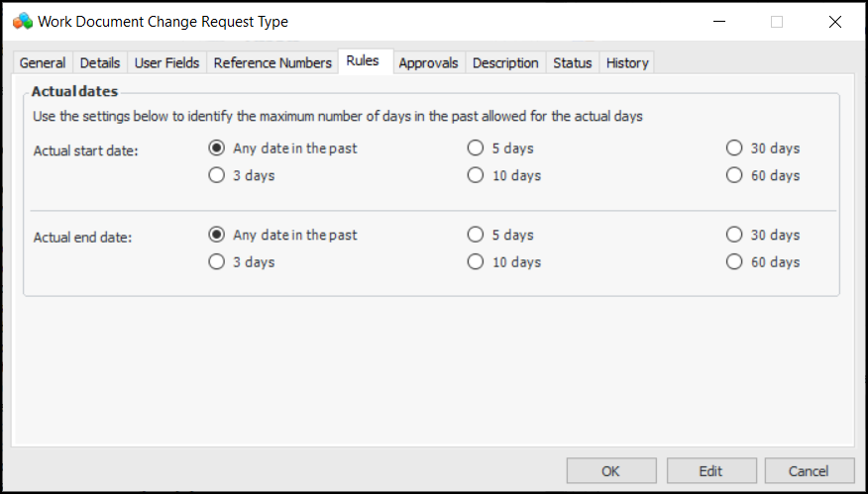Pick 10 days for Actual end date
The image size is (868, 494).
tap(476, 262)
